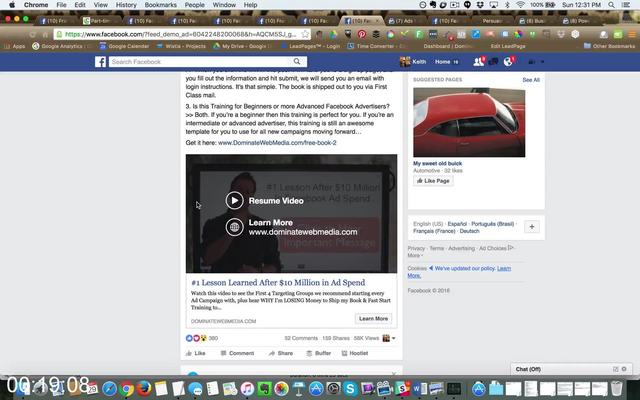Viewport: 640px width, 400px height.
Task: Open the chat settings gear
Action: pos(624,369)
